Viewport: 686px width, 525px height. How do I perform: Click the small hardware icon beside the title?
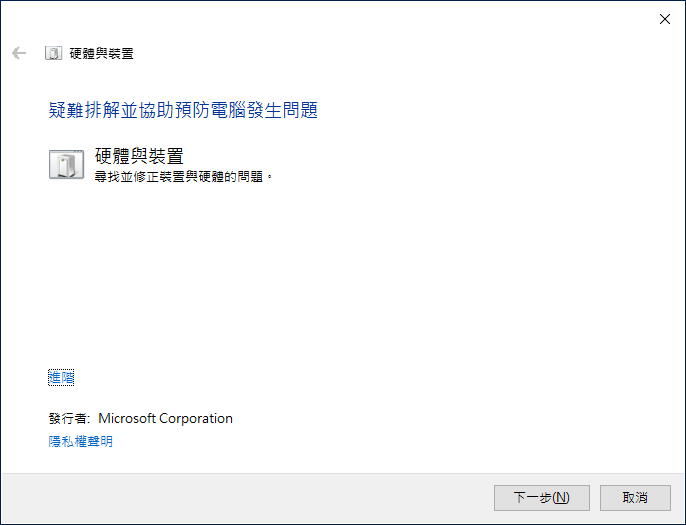[53, 53]
